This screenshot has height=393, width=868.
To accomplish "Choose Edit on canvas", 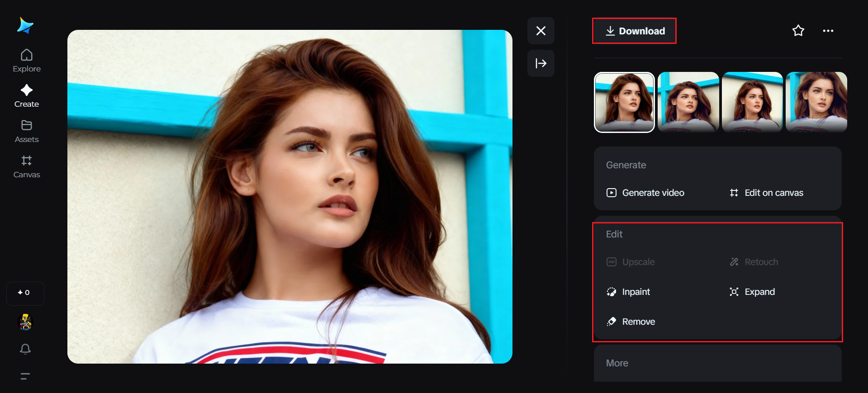I will [x=767, y=193].
